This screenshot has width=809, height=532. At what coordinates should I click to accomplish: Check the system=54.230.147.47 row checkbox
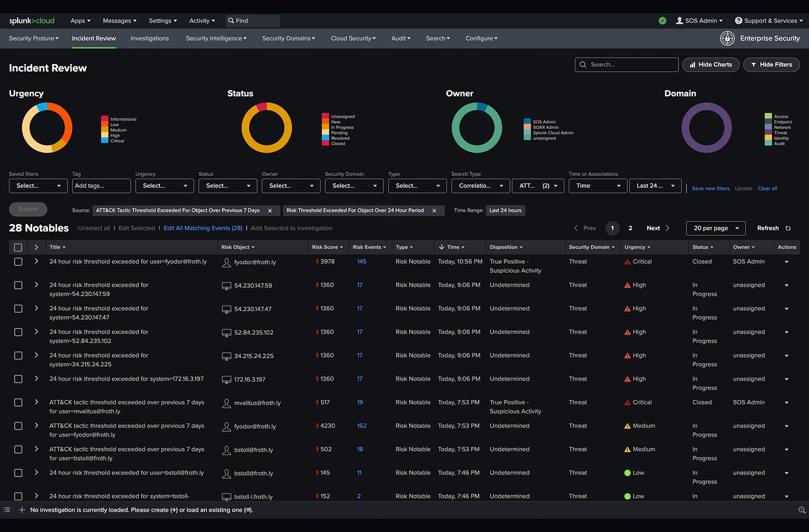click(x=18, y=309)
